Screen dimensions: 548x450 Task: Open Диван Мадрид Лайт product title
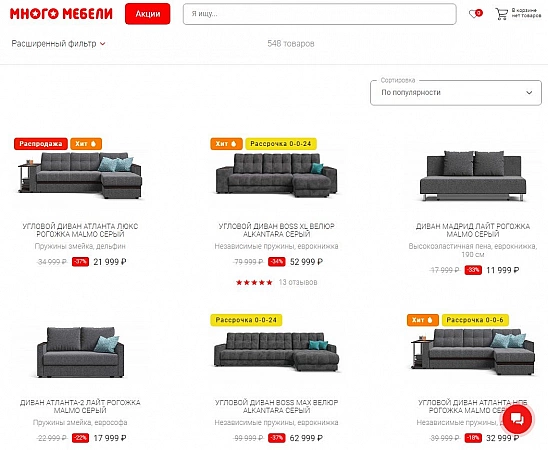click(x=473, y=230)
